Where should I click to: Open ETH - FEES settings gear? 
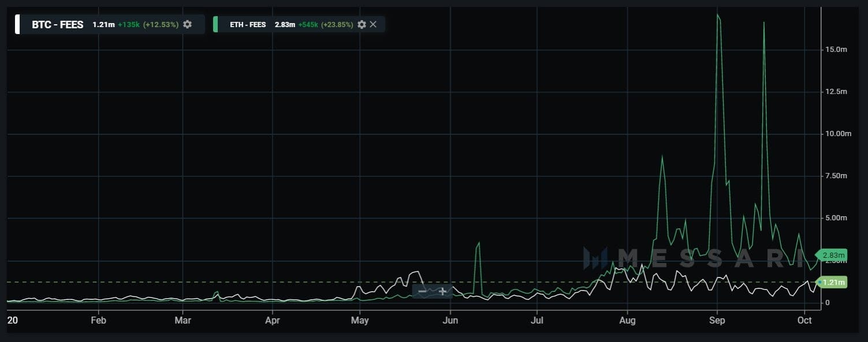(x=362, y=24)
